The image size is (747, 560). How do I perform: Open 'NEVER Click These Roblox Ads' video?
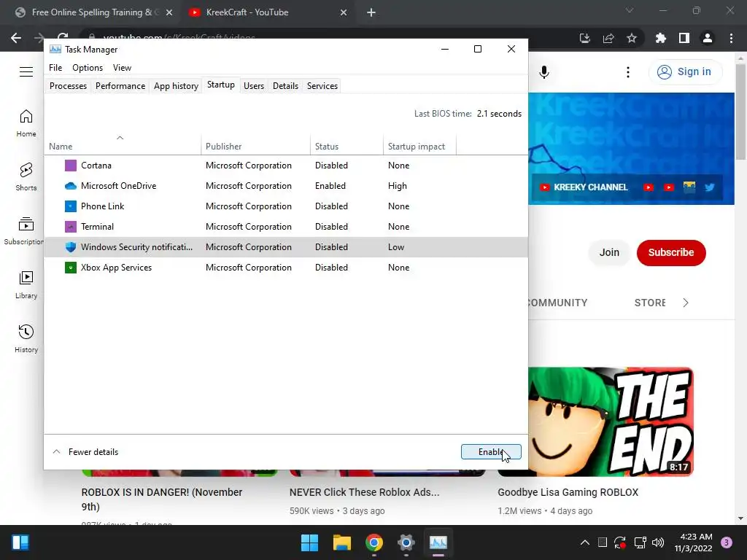pos(365,492)
